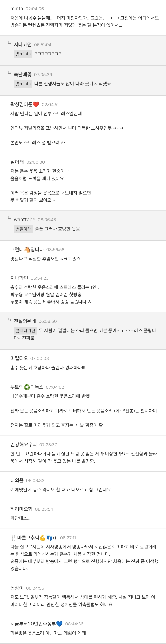Click the 건강해요우리 username

24,444
